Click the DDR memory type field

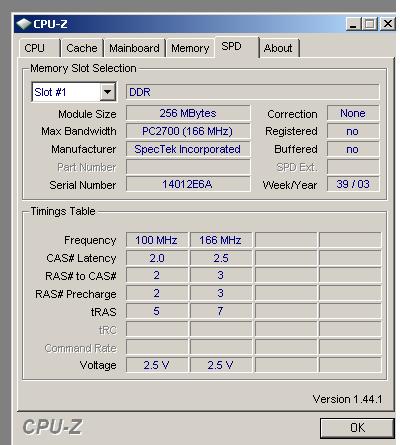click(253, 92)
